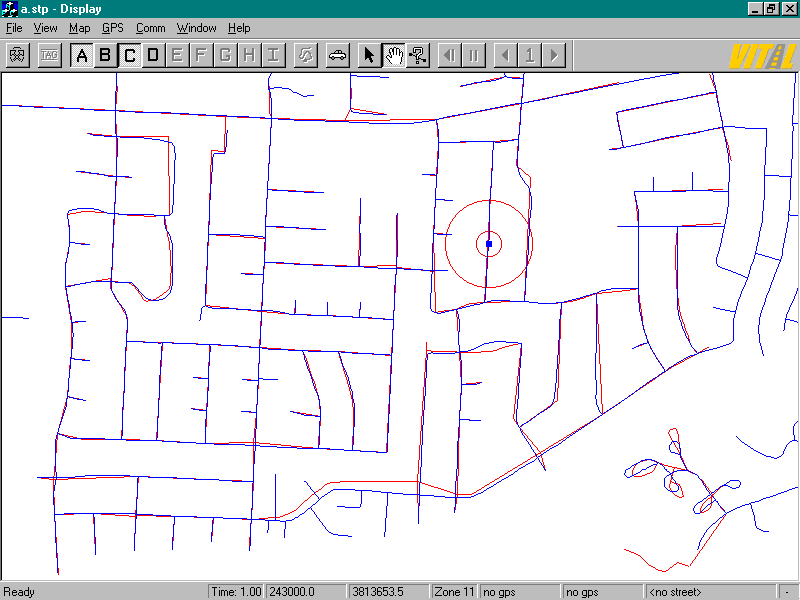Click the playback speed 1 button

(530, 55)
